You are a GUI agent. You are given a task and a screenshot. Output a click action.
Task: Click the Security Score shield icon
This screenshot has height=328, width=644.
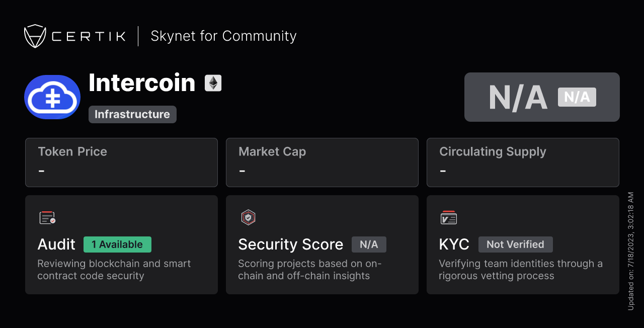(x=248, y=217)
